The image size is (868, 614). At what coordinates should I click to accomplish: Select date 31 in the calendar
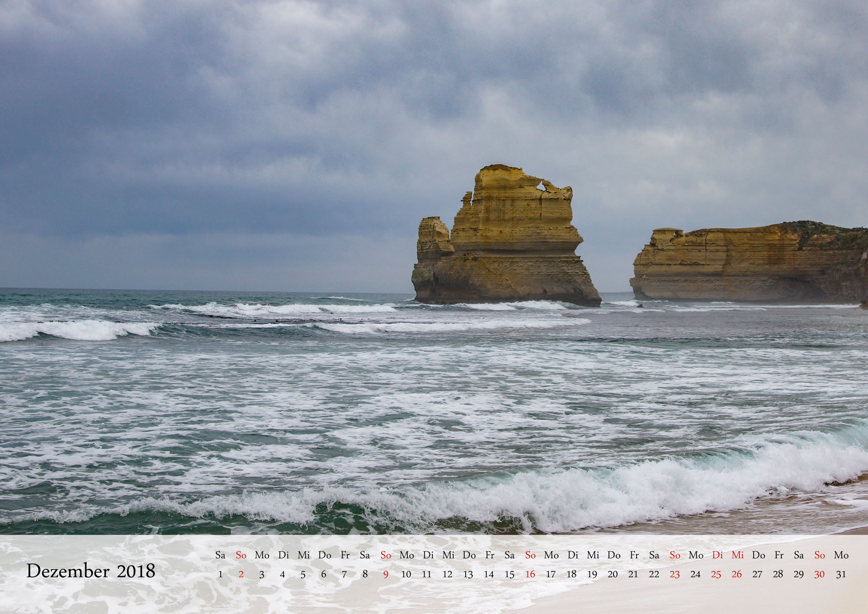(x=841, y=574)
